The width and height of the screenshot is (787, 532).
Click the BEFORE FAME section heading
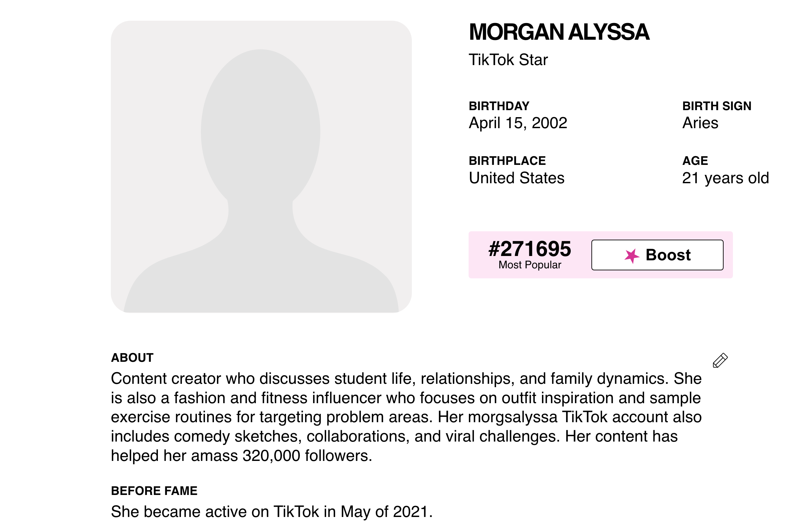154,491
